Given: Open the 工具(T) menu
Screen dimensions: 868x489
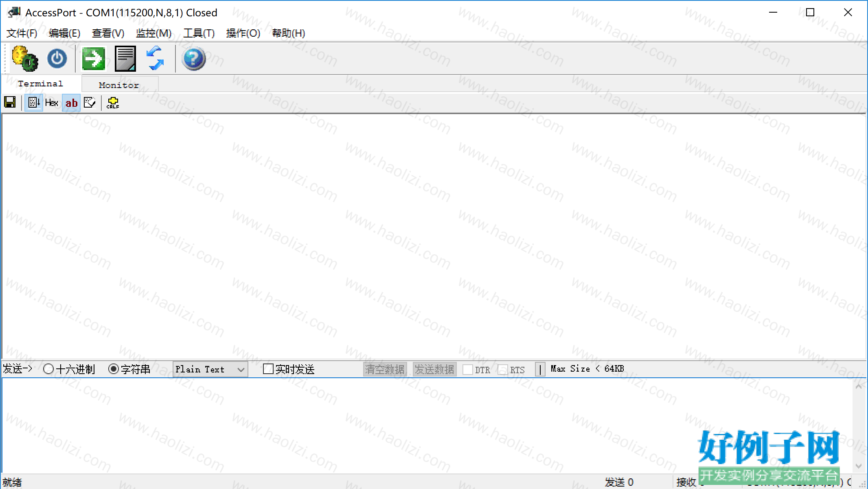Looking at the screenshot, I should coord(199,33).
